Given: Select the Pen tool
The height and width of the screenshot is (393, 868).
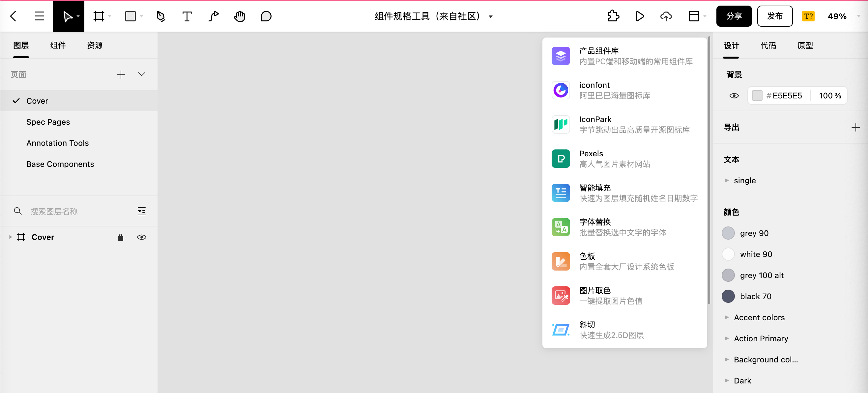Looking at the screenshot, I should (x=161, y=16).
